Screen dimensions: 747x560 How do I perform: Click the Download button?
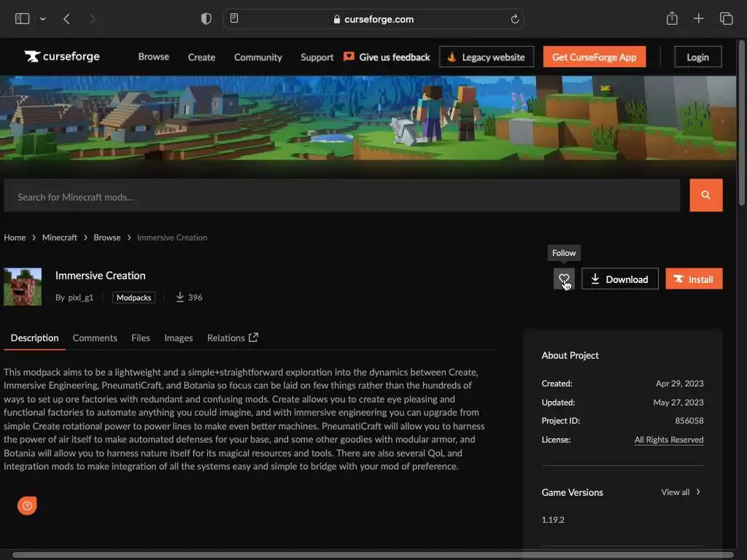pyautogui.click(x=620, y=279)
